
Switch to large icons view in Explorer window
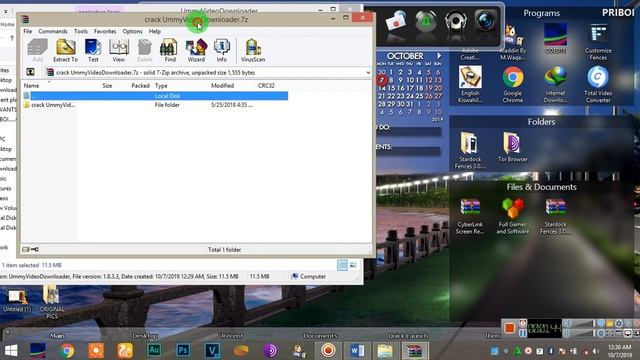[x=353, y=265]
